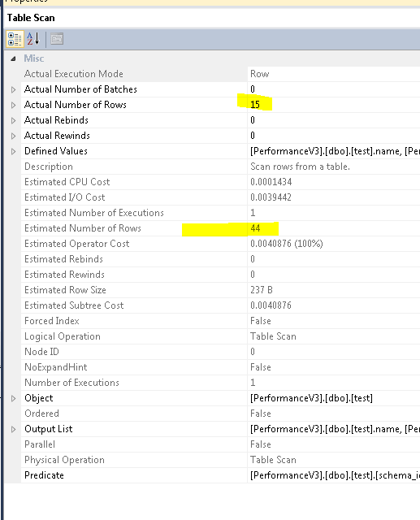Switch to Categorized view icon
This screenshot has width=420, height=520.
coord(15,39)
